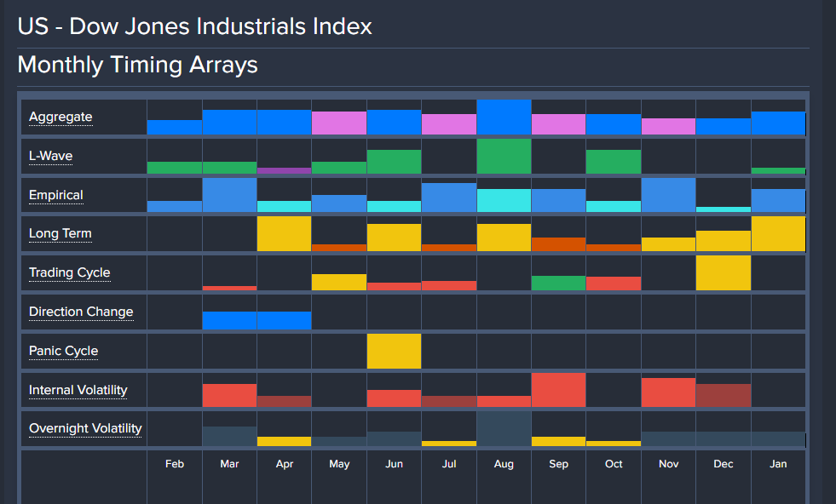The height and width of the screenshot is (504, 836).
Task: Select the Internal Volatility row label
Action: (78, 390)
